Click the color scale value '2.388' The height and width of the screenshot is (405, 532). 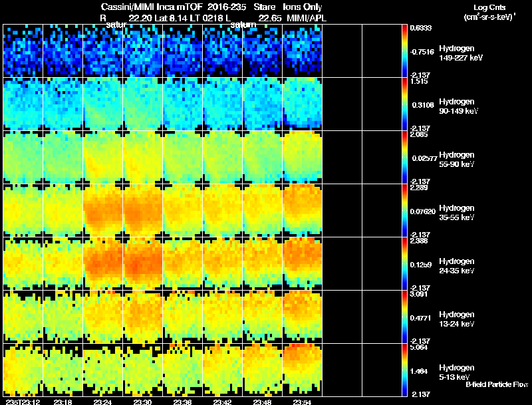click(x=419, y=241)
